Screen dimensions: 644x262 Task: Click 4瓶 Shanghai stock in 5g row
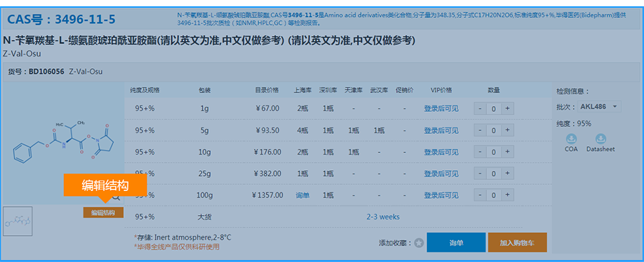(x=302, y=130)
